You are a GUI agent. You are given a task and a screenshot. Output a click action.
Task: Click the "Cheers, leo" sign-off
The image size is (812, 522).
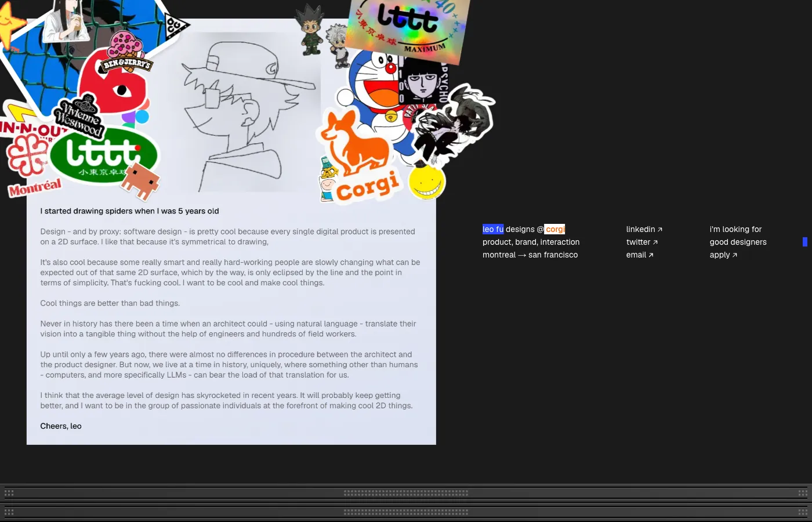click(61, 426)
